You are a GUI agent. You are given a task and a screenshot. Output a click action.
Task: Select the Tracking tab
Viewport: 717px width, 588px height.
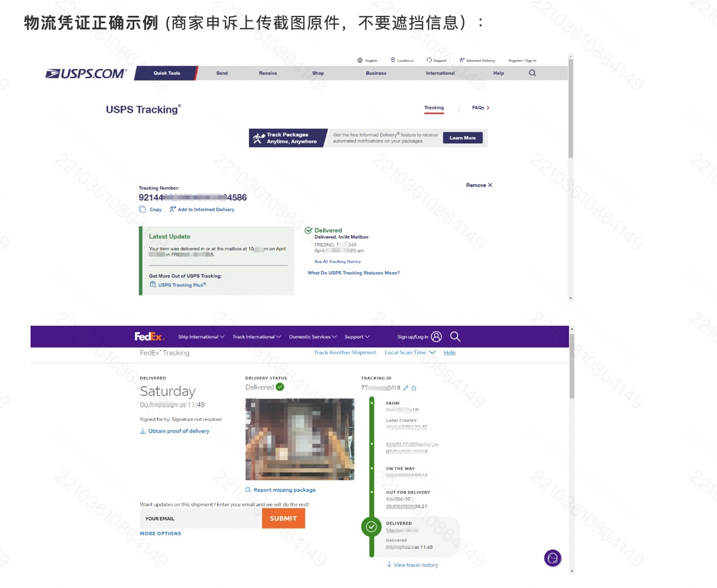click(x=434, y=108)
